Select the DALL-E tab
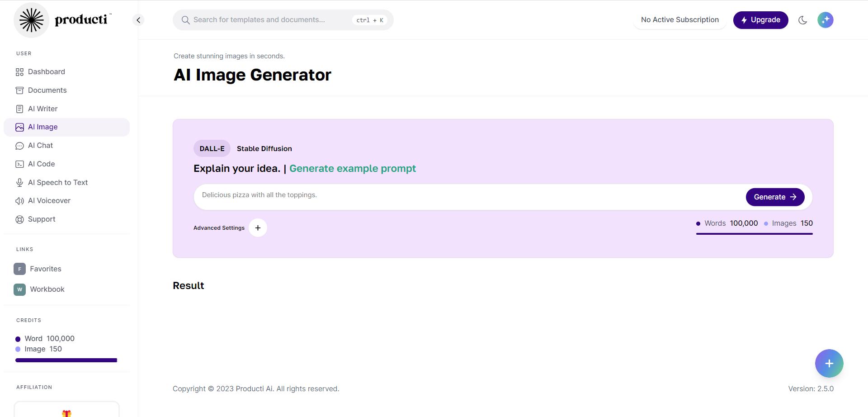868x417 pixels. click(x=212, y=149)
